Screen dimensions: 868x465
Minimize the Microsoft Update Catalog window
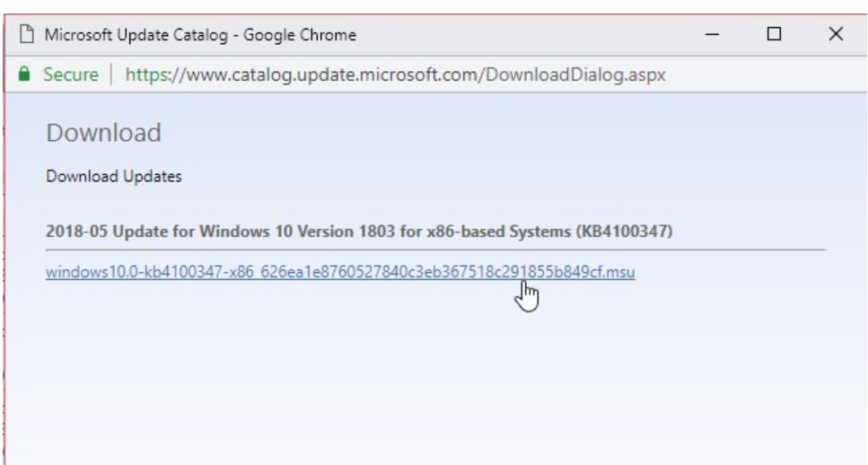[x=712, y=34]
